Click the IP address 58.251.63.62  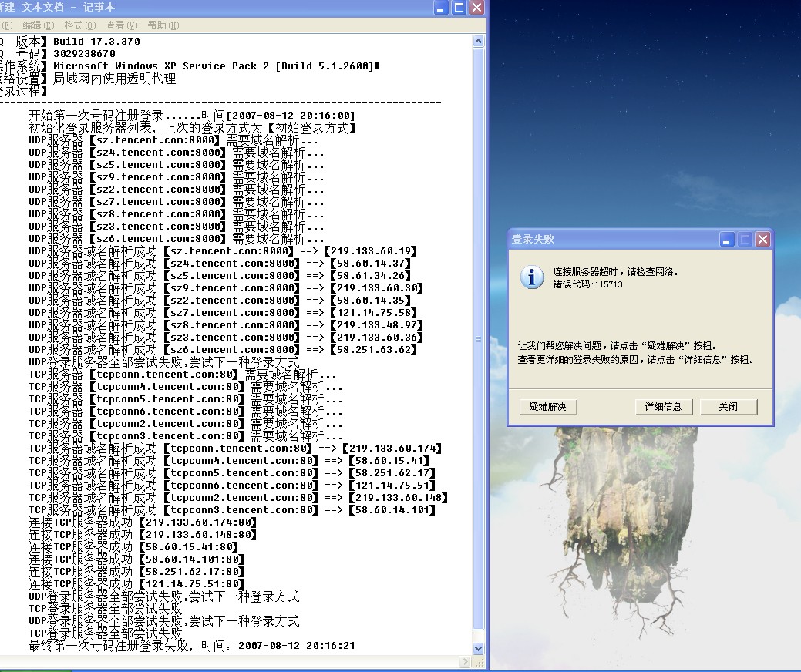[374, 349]
